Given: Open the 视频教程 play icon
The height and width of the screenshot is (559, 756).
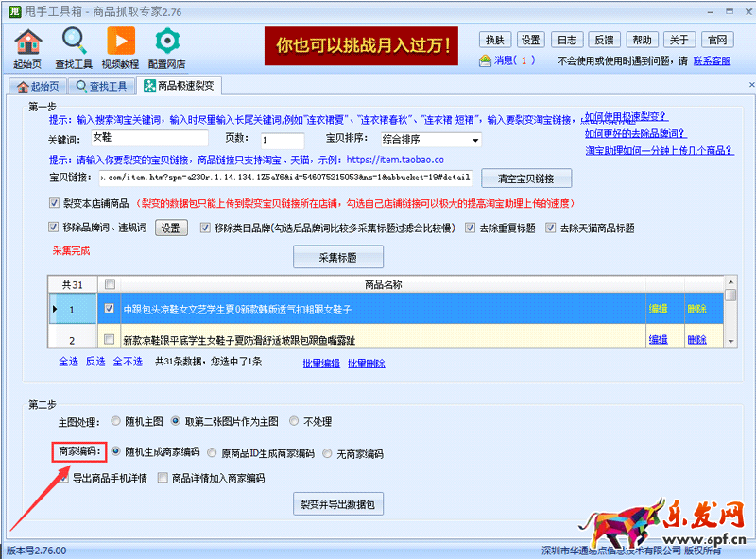Looking at the screenshot, I should pos(120,42).
